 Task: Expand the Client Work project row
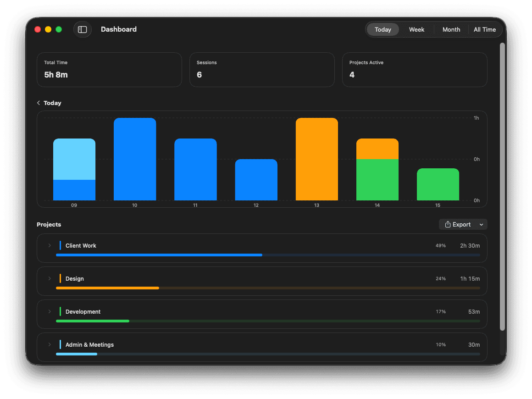[x=50, y=246]
